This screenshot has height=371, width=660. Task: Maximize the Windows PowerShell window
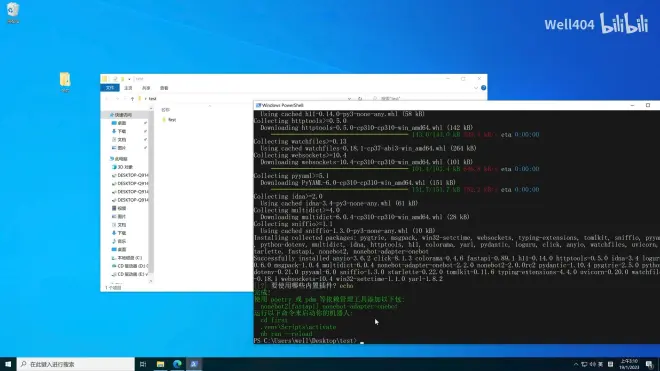tap(648, 105)
